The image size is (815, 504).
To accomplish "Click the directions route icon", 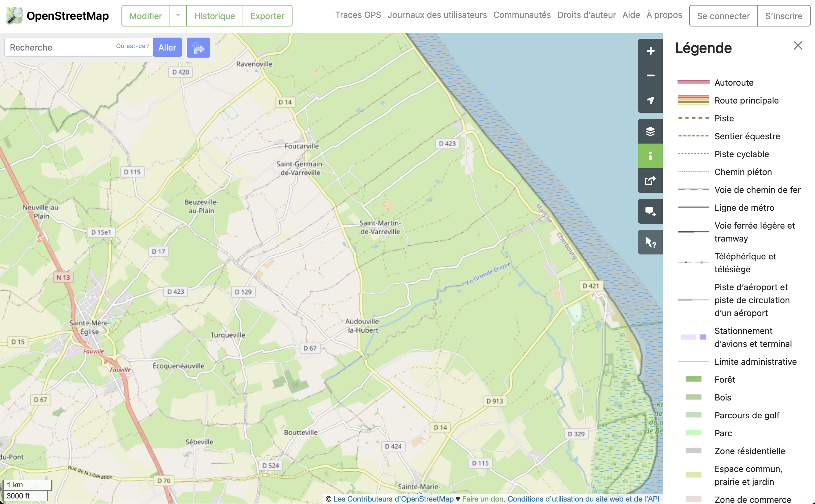I will 199,48.
